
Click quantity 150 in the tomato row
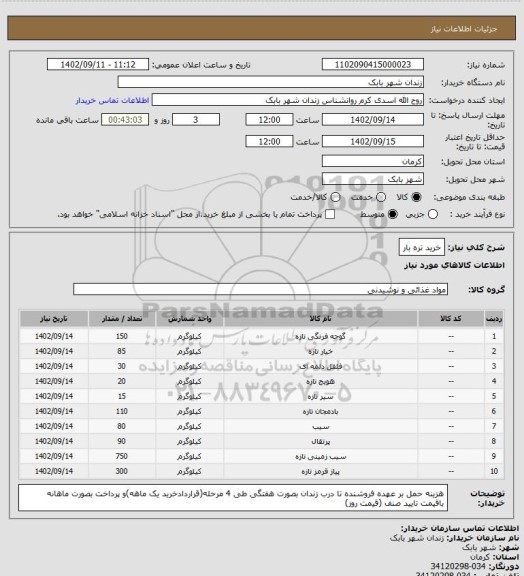122,336
